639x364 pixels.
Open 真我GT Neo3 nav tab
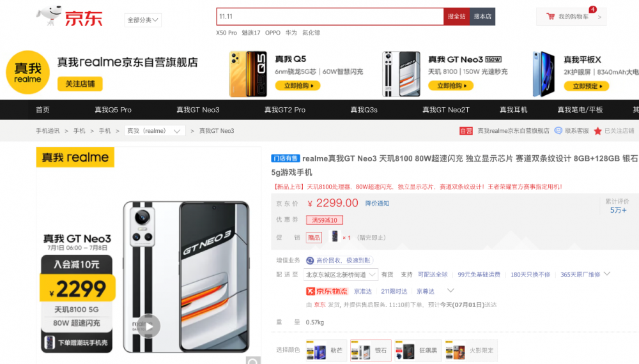pyautogui.click(x=197, y=110)
